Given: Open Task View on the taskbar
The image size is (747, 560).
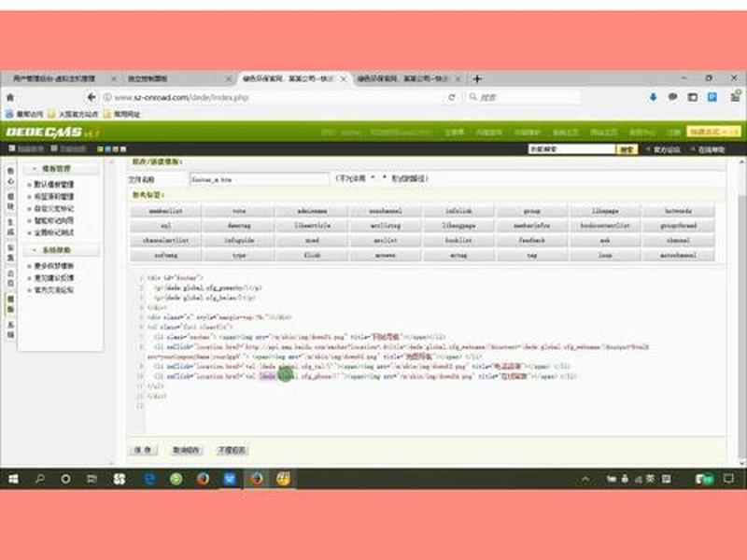Looking at the screenshot, I should click(x=92, y=479).
